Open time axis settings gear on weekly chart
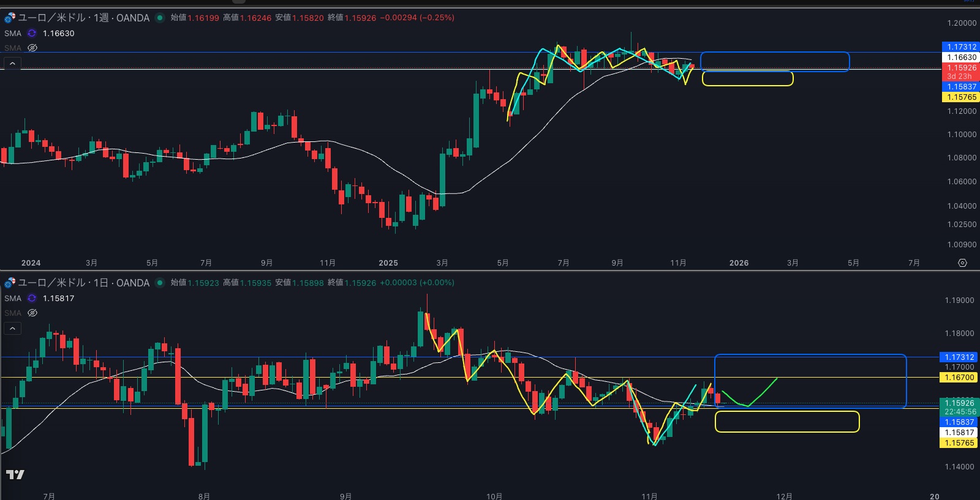The width and height of the screenshot is (980, 500). click(962, 263)
